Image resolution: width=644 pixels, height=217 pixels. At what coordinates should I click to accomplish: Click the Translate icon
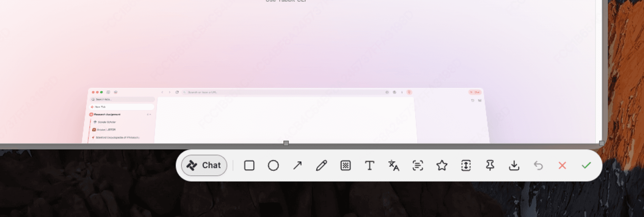pyautogui.click(x=393, y=165)
